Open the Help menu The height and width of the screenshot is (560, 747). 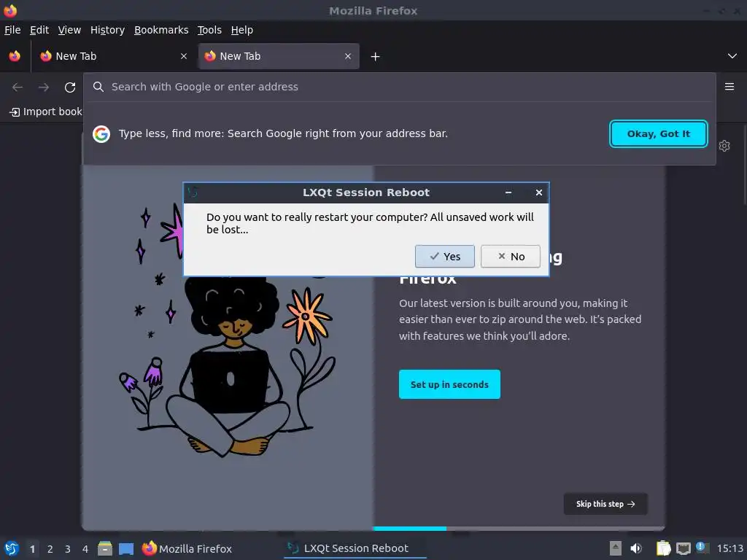[x=242, y=30]
